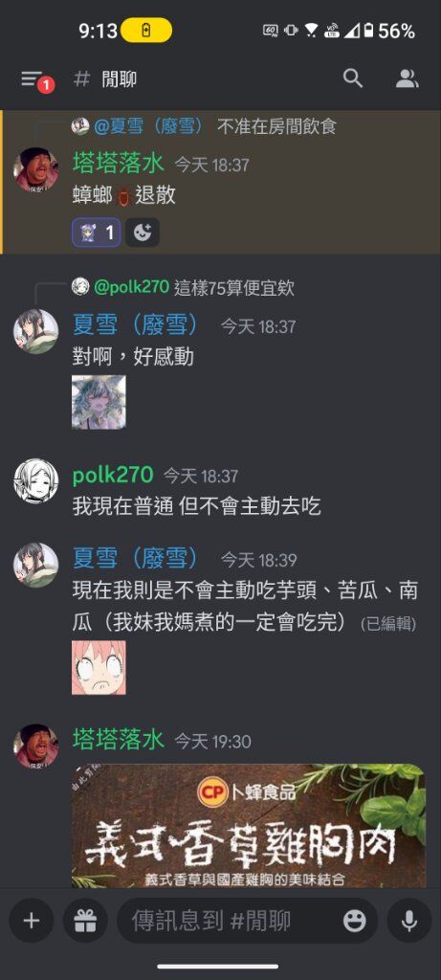The width and height of the screenshot is (441, 980).
Task: Open the 義式香草雞胸肉 product image
Action: point(249,825)
